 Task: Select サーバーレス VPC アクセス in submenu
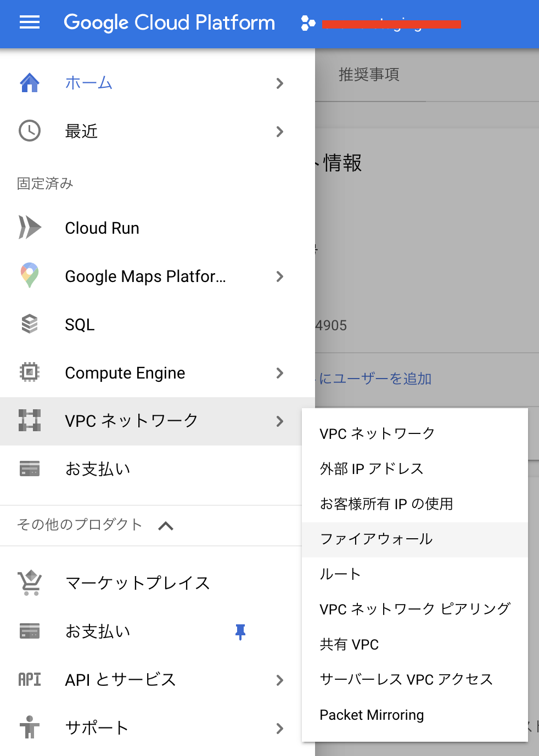(415, 679)
